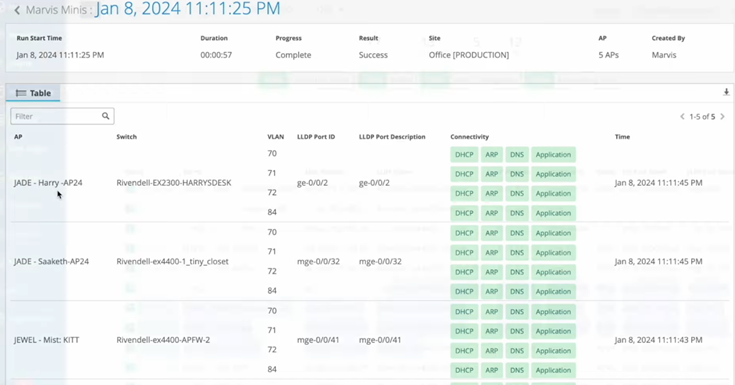
Task: Sort by Switch column header
Action: pos(127,137)
